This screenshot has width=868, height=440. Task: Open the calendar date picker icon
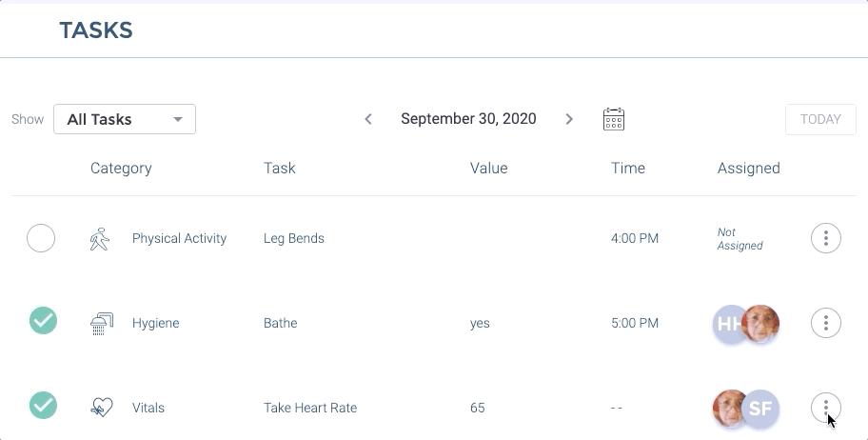[x=614, y=119]
